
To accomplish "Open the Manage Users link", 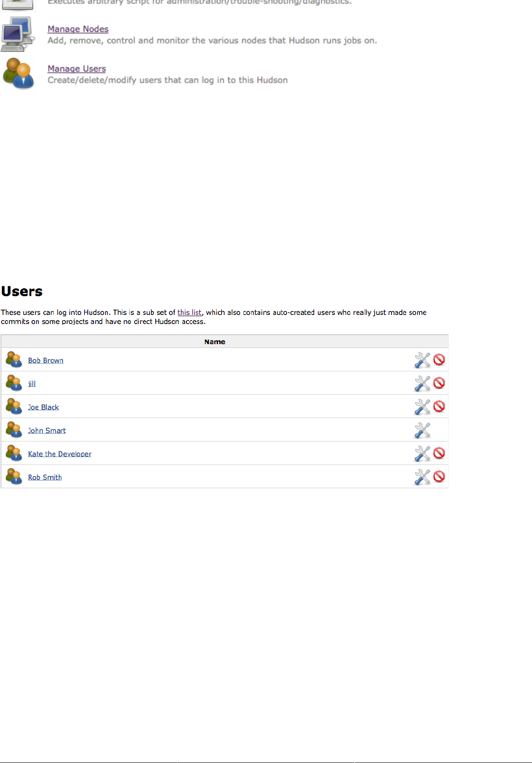I will click(77, 69).
